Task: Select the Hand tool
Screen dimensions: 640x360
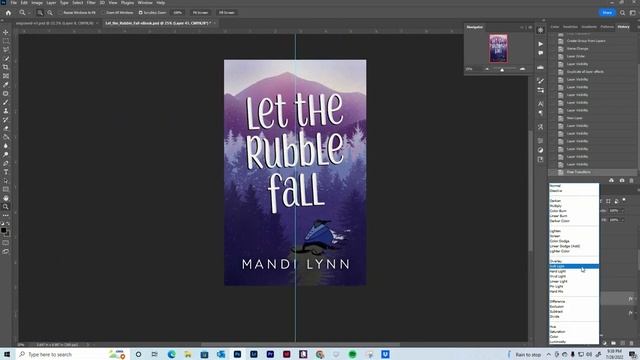Action: coord(6,198)
